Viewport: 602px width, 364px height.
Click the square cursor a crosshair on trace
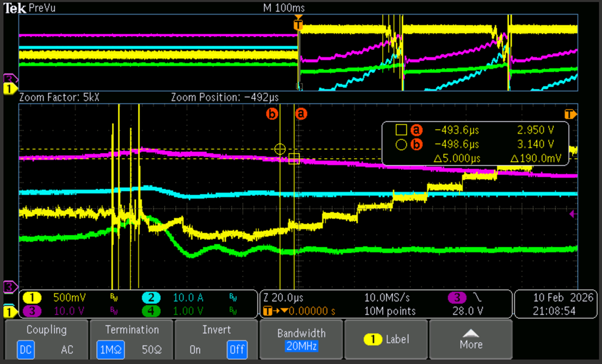(x=294, y=158)
